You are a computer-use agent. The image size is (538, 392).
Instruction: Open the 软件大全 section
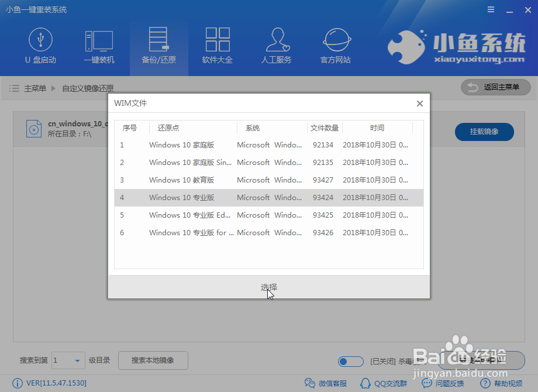coord(218,46)
